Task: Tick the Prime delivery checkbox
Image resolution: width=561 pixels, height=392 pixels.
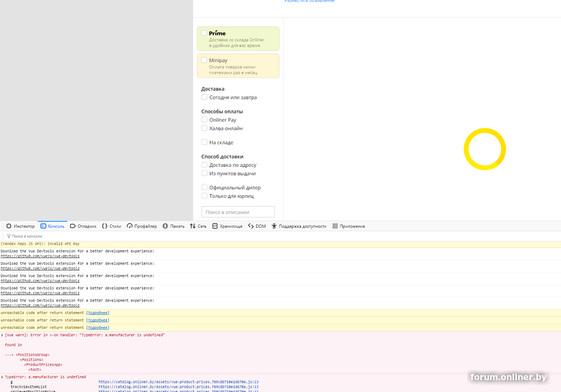Action: pyautogui.click(x=204, y=33)
